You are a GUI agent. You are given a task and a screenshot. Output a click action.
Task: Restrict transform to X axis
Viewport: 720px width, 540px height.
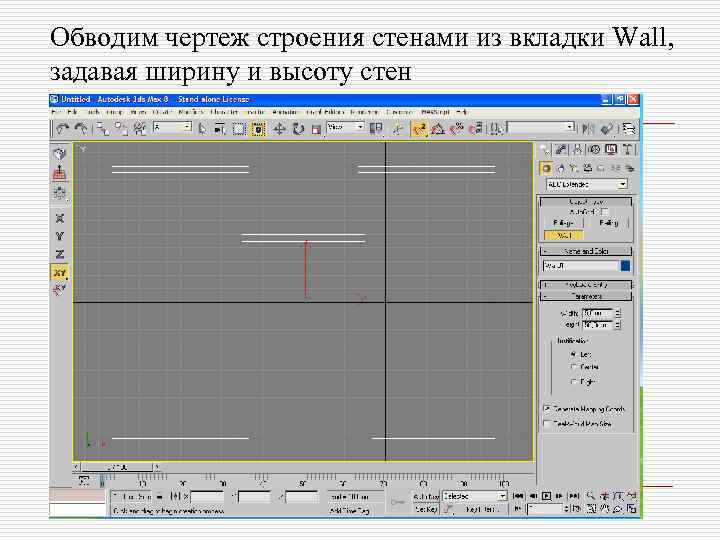[x=60, y=218]
